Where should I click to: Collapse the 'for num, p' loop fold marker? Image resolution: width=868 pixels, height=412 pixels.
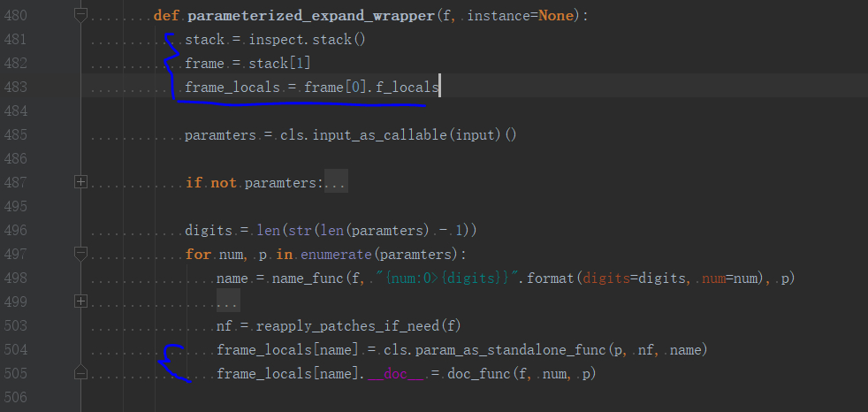tap(80, 254)
